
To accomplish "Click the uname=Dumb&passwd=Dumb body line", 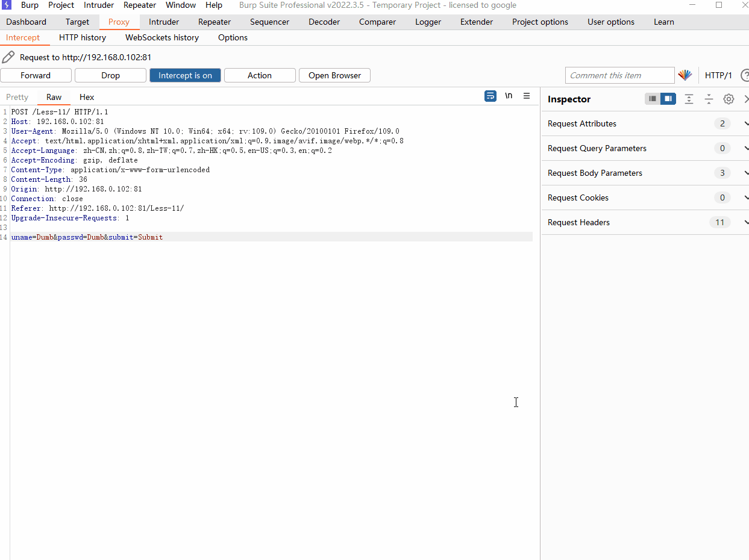I will 87,237.
